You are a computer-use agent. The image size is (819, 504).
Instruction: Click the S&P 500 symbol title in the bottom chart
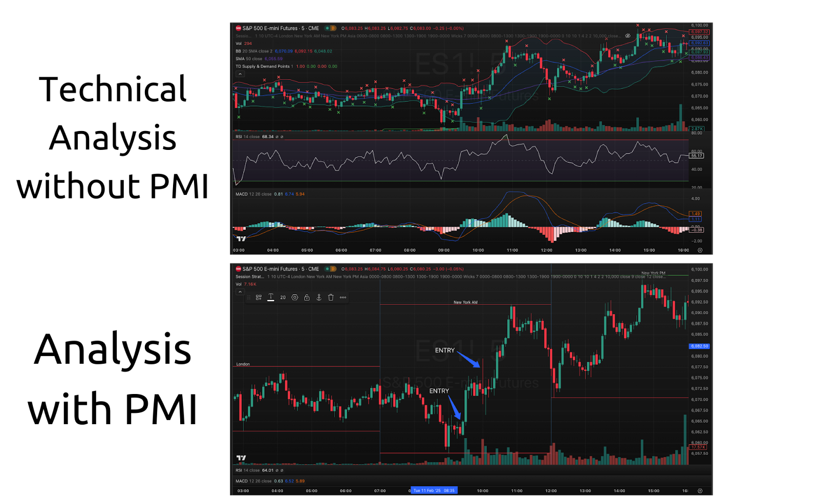[x=281, y=269]
